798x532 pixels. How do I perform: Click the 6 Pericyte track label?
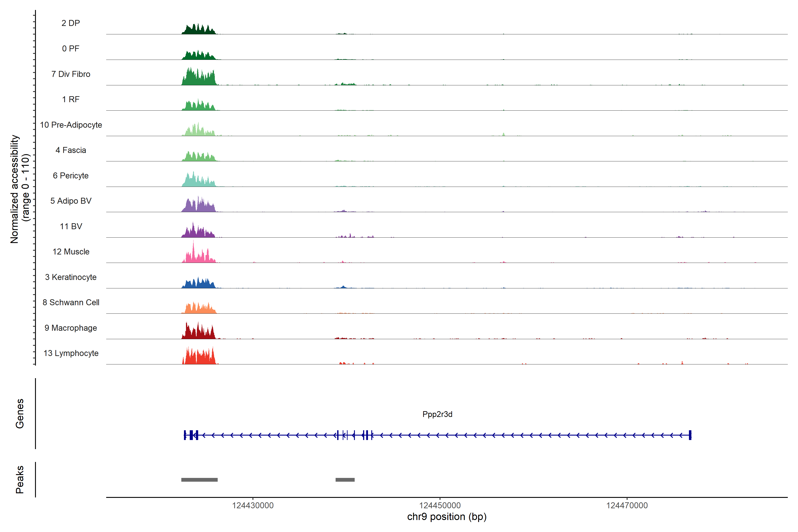70,175
